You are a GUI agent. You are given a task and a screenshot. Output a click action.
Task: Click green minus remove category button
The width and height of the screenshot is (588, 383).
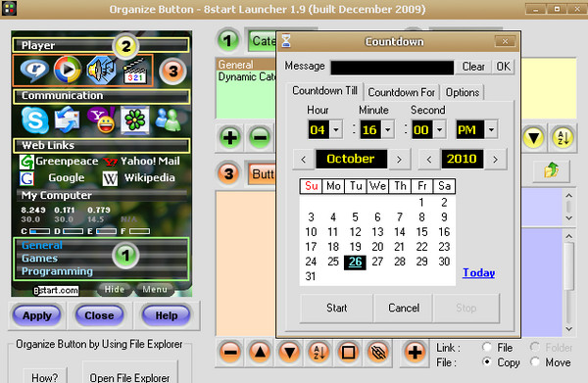[260, 137]
